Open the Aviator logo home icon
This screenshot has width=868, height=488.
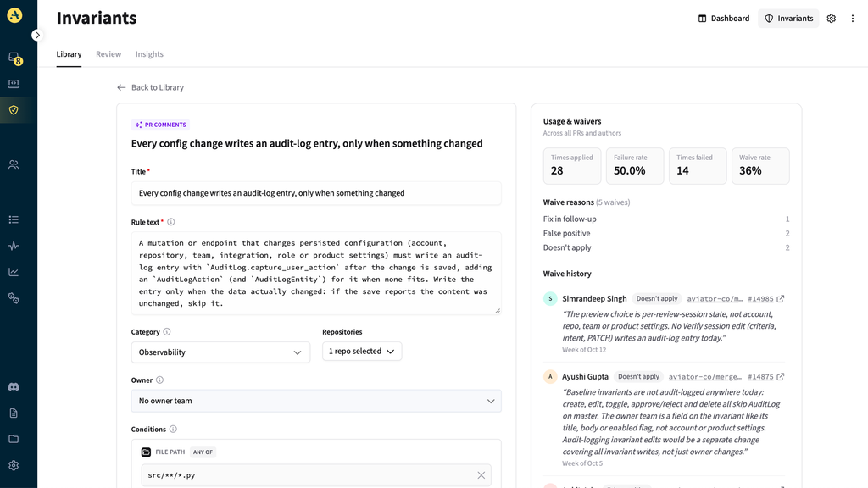pos(14,15)
